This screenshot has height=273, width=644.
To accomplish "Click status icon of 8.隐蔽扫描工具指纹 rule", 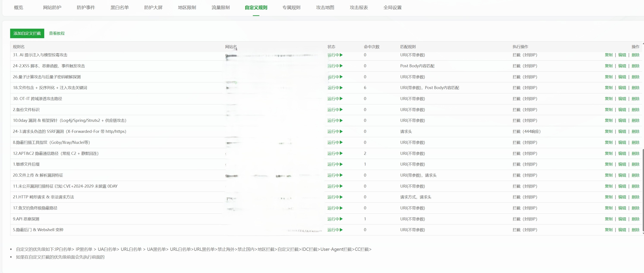I will (341, 142).
